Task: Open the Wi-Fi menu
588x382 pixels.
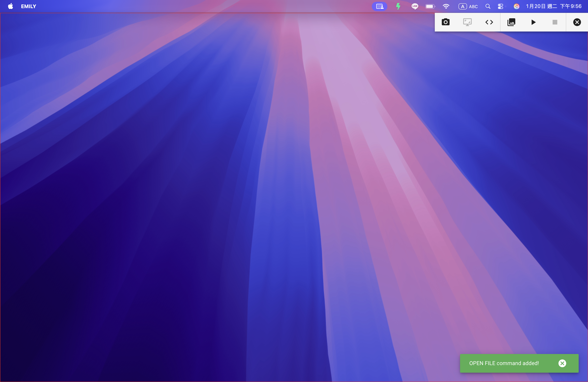Action: (x=446, y=6)
